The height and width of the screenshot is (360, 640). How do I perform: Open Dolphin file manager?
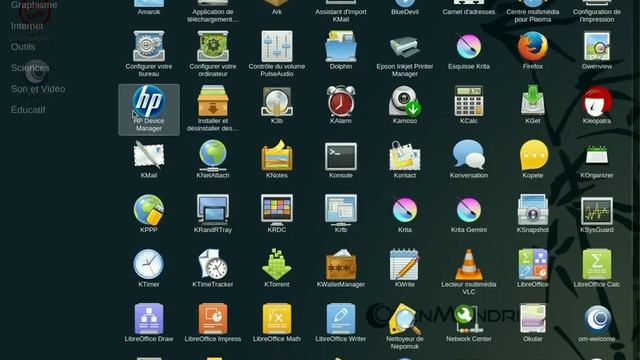341,50
